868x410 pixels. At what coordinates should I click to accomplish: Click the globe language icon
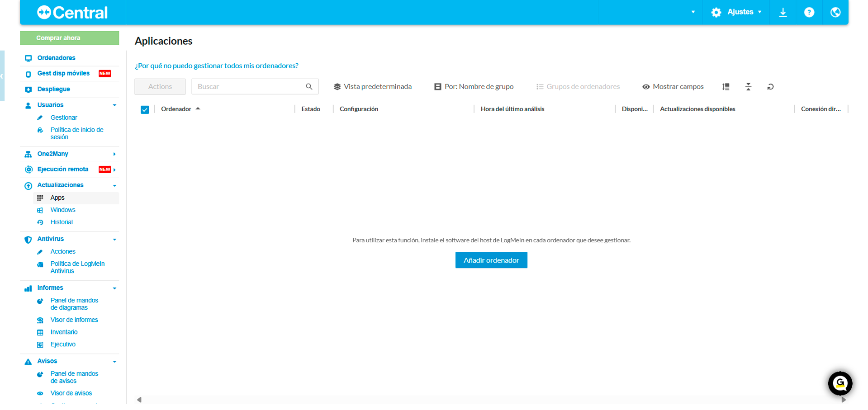click(x=835, y=12)
